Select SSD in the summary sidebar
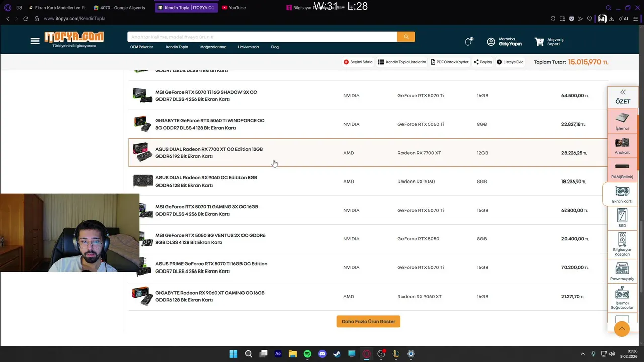644x362 pixels. [x=622, y=218]
